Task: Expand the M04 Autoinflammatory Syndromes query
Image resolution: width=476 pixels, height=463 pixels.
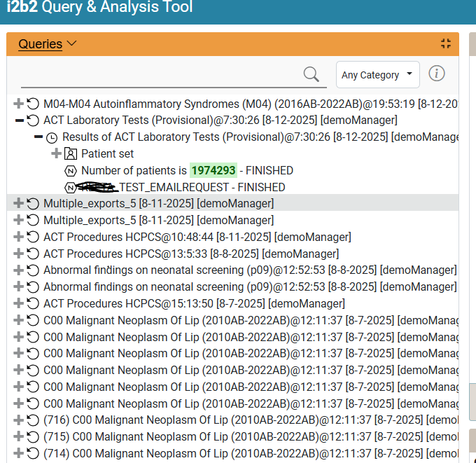Action: 19,104
